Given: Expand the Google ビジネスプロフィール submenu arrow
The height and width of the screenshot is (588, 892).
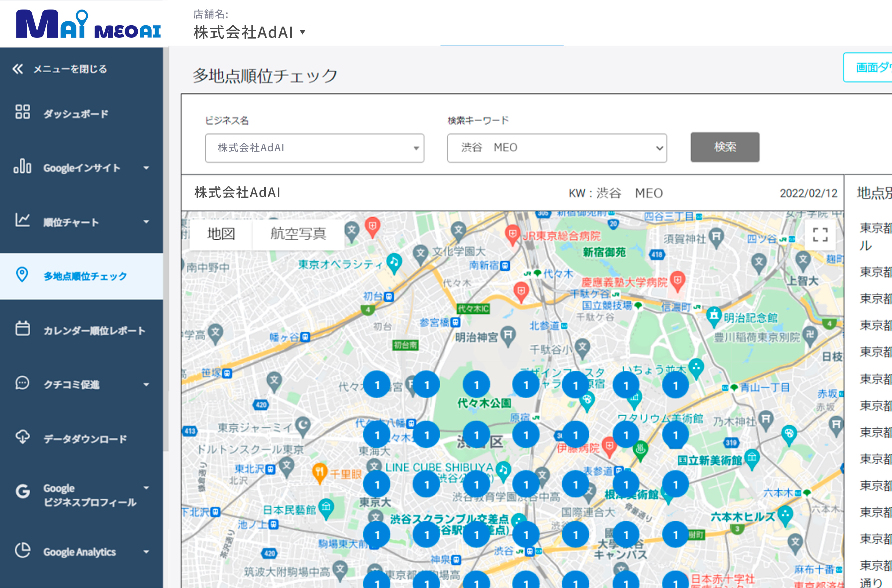Looking at the screenshot, I should (146, 488).
